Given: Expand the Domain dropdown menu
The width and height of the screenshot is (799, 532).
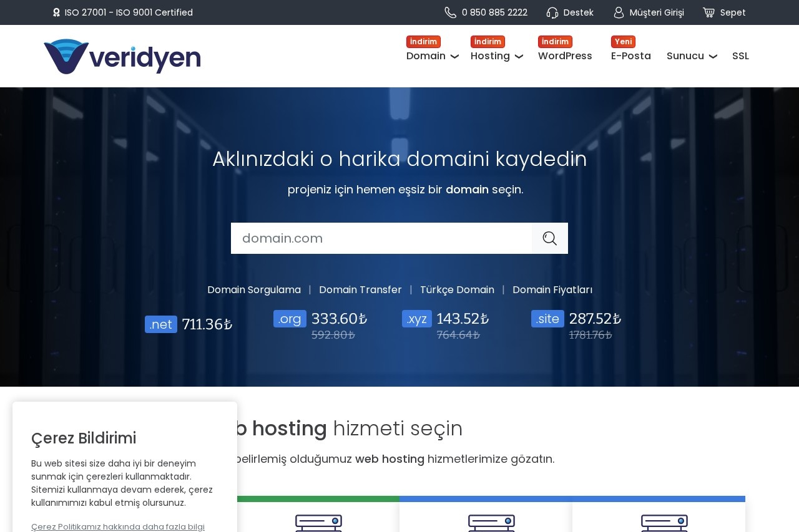Looking at the screenshot, I should tap(454, 57).
